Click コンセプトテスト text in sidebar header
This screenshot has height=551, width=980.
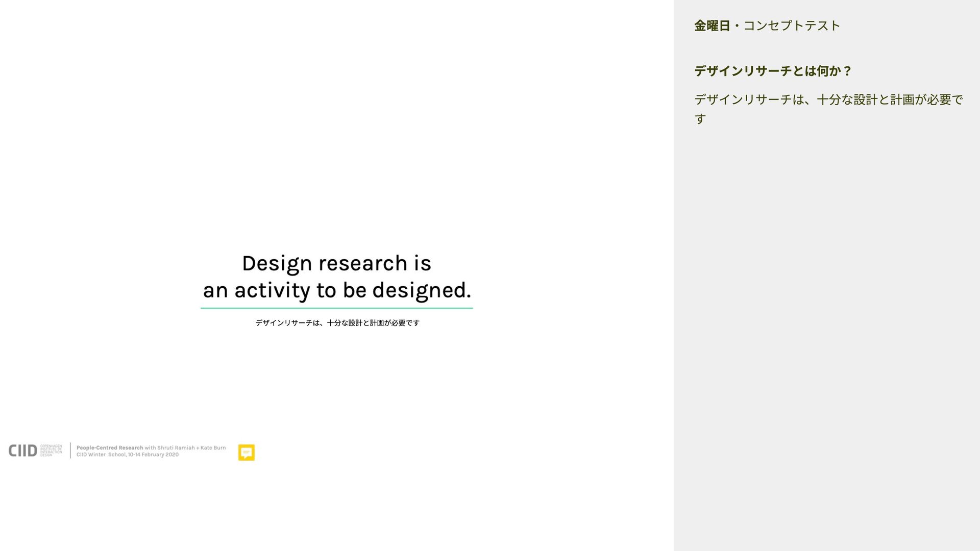[x=792, y=26]
